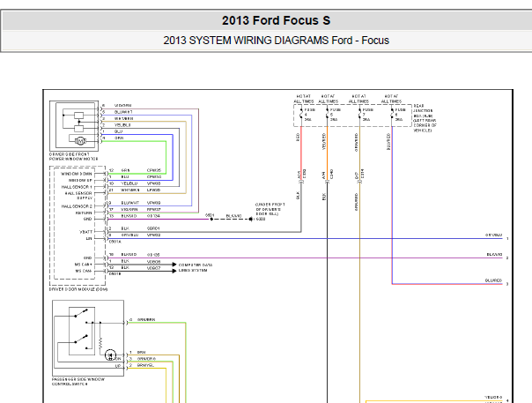Image resolution: width=532 pixels, height=403 pixels.
Task: Click the 'BLK/VIO' label at wire end 2
Action: (494, 254)
